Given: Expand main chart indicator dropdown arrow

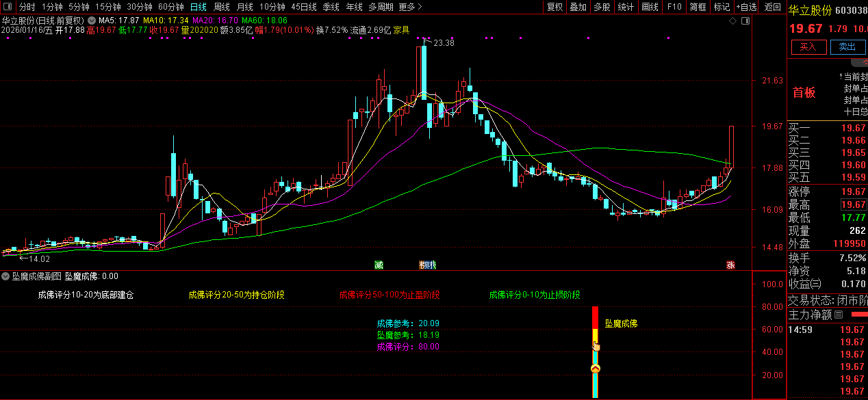Looking at the screenshot, I should [92, 21].
